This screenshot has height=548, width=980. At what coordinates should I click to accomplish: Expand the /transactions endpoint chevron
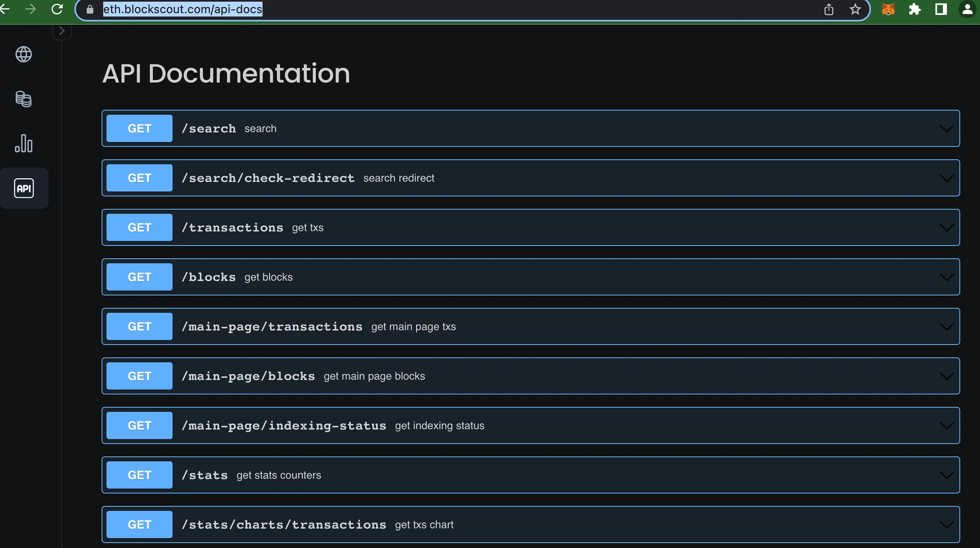pos(946,228)
